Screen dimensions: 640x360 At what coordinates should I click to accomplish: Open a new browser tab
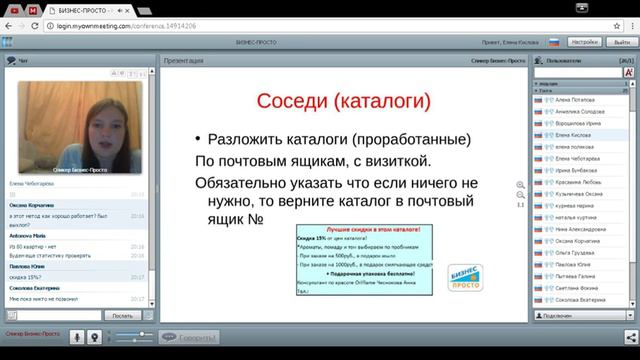[x=144, y=11]
